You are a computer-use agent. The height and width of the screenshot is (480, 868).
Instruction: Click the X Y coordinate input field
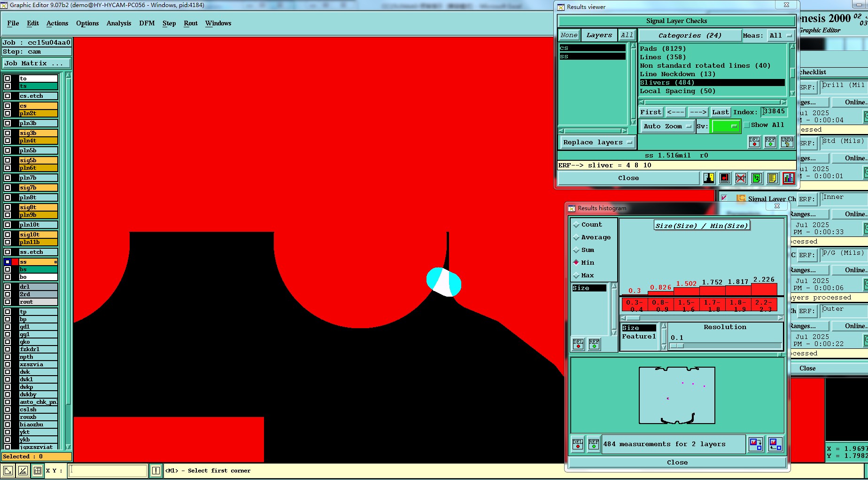pos(108,471)
